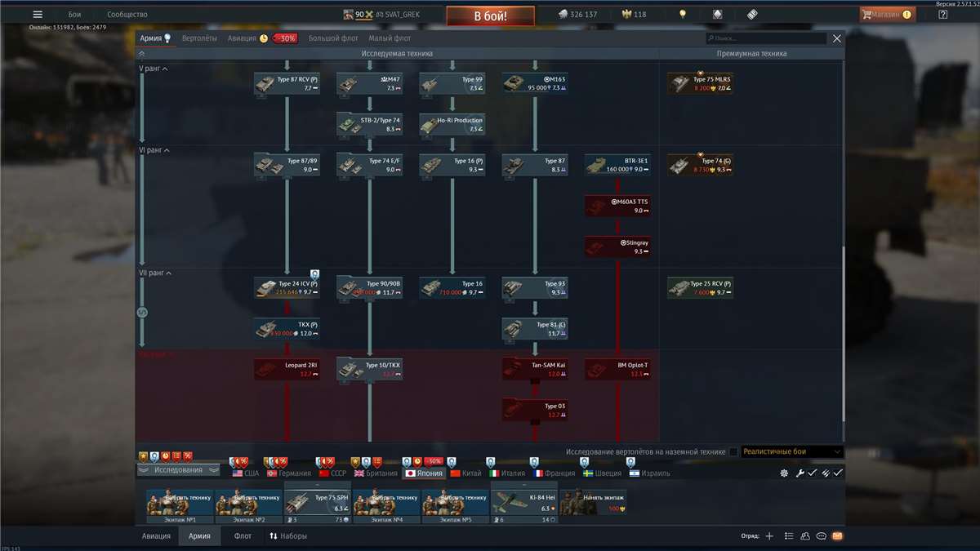
Task: Select the Type 87 RCV (P) vehicle
Action: [x=287, y=84]
